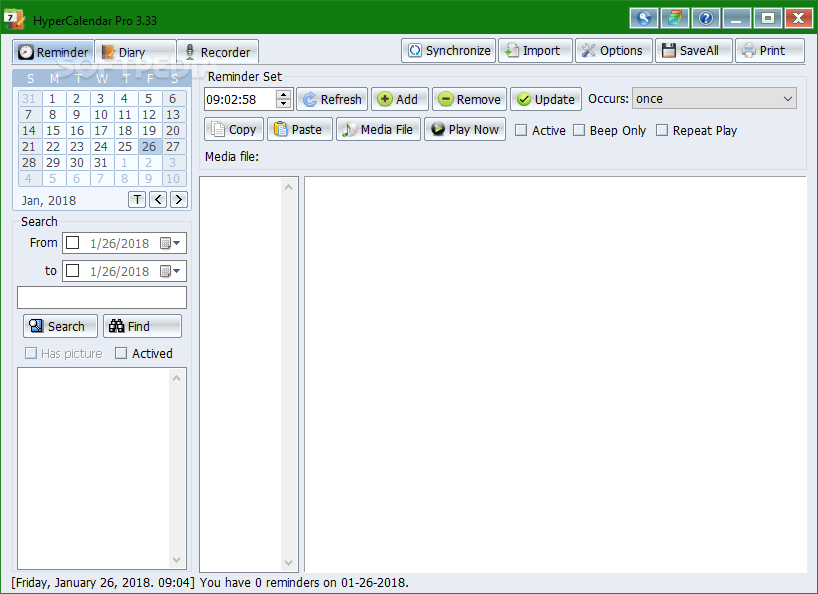818x594 pixels.
Task: Click the Synchronize button
Action: tap(449, 51)
